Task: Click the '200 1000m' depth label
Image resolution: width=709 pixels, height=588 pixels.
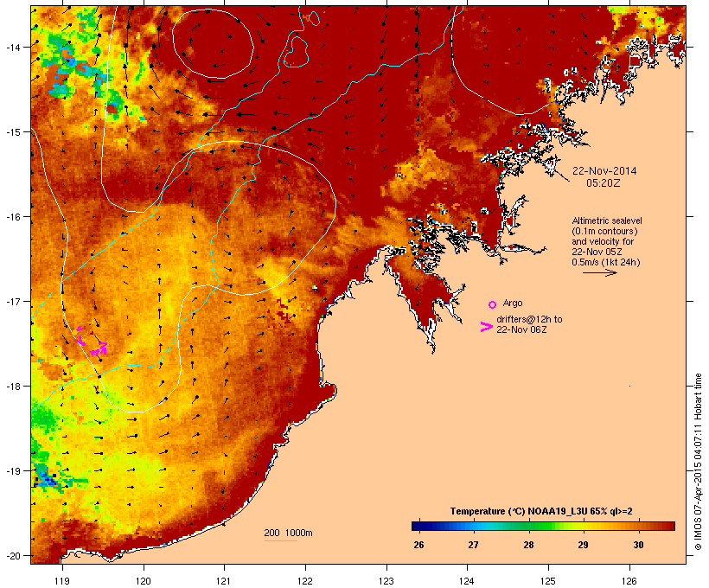Action: click(288, 533)
